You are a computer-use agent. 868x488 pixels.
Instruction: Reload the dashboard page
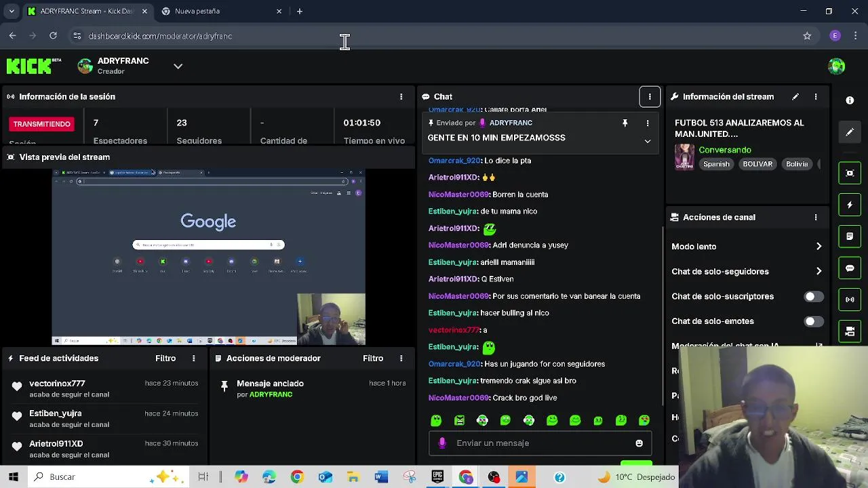[53, 36]
